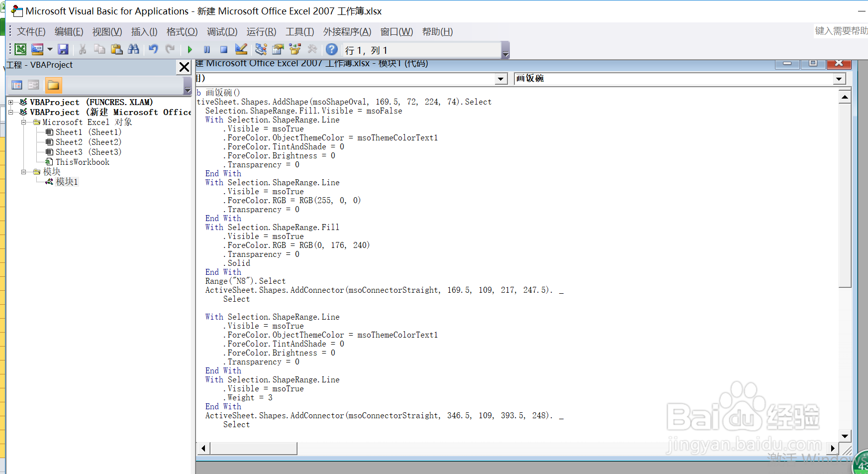The height and width of the screenshot is (474, 868).
Task: Open the 调试(D) menu
Action: point(222,32)
